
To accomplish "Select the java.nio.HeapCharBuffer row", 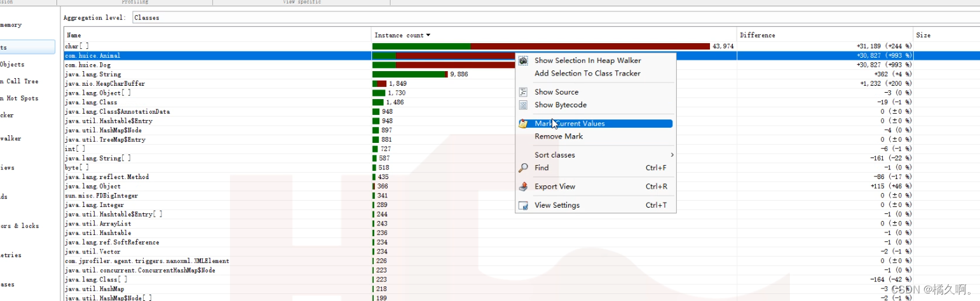I will point(522,84).
